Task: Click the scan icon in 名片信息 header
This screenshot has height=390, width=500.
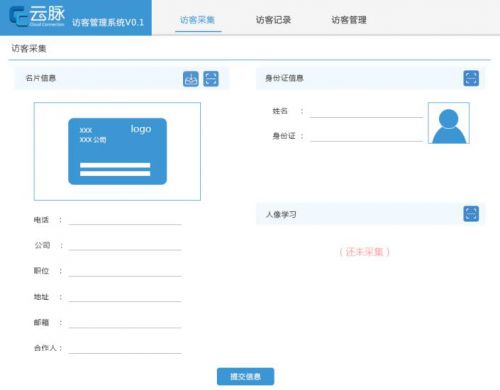Action: [211, 79]
